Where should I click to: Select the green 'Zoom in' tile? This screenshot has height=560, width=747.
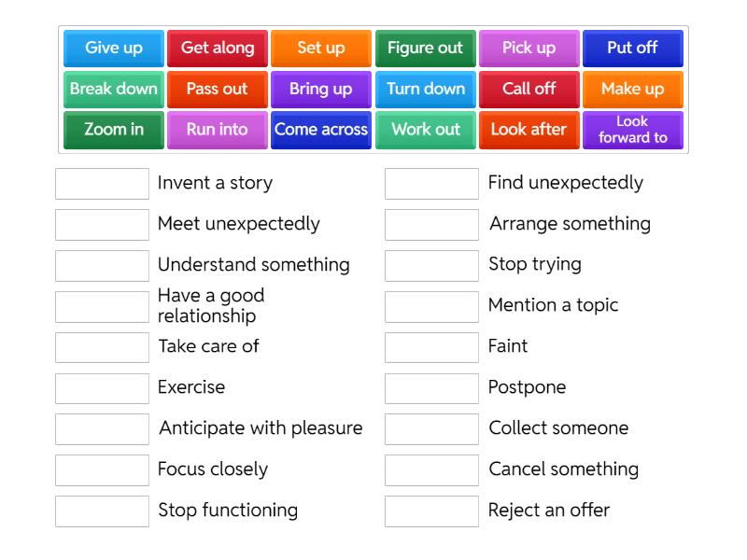(112, 130)
